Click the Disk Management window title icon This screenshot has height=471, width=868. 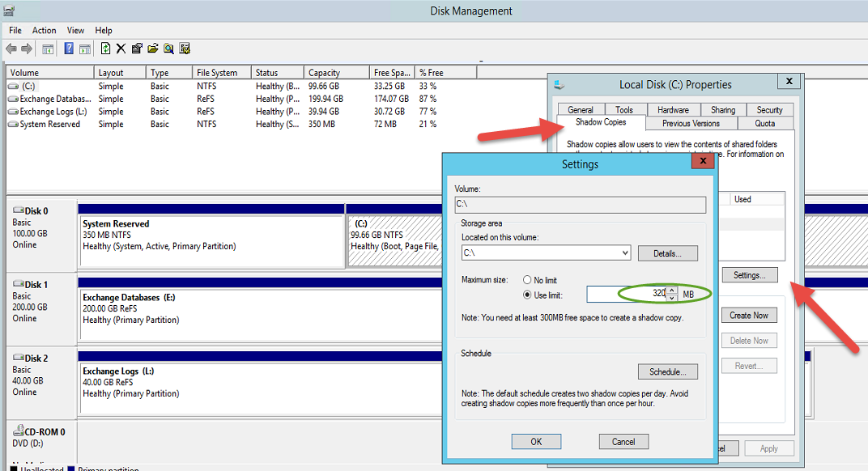(x=8, y=11)
